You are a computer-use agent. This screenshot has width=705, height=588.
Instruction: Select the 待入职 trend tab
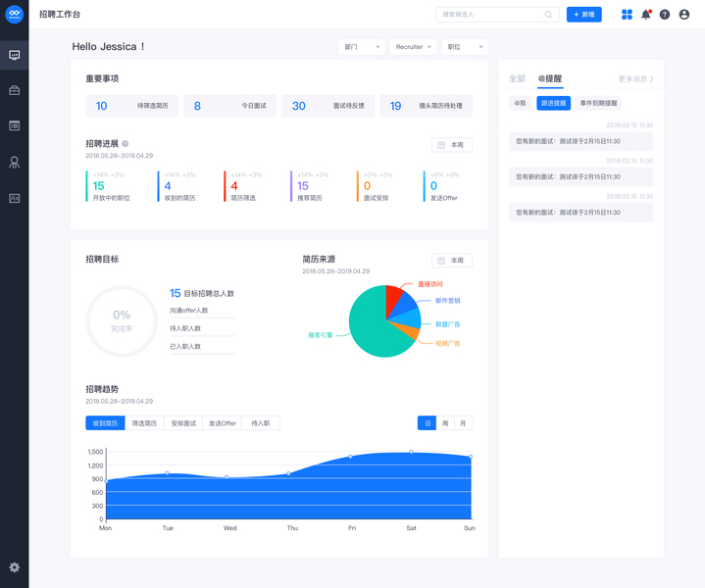[x=261, y=423]
